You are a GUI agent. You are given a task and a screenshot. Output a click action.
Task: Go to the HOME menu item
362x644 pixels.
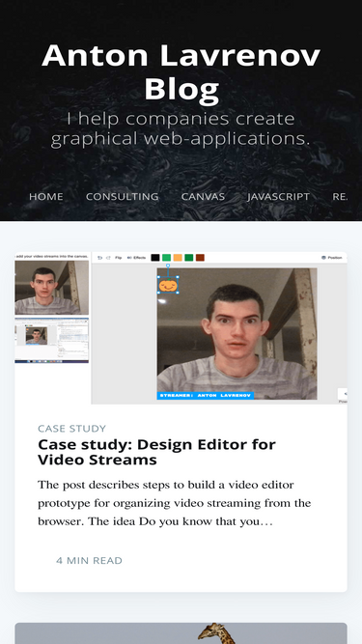point(46,197)
